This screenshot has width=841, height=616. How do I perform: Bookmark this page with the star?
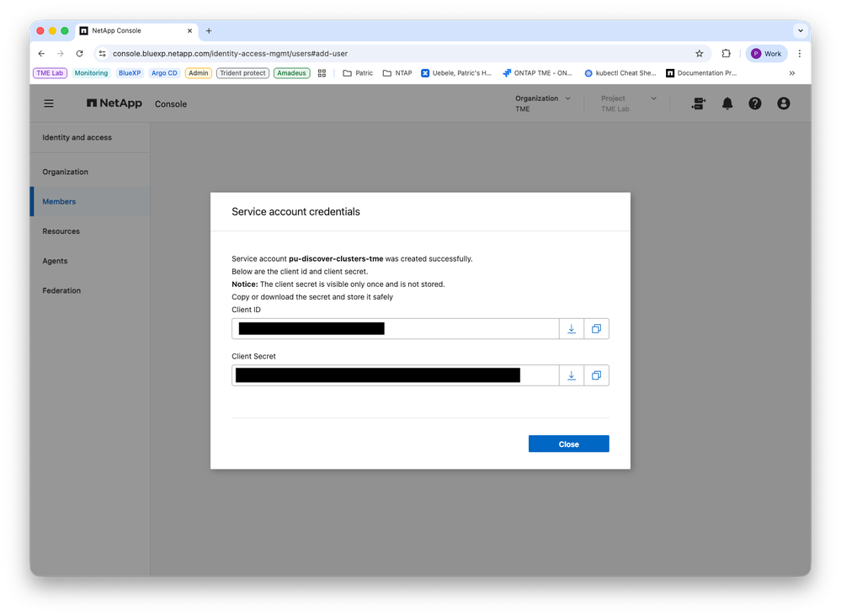(699, 54)
